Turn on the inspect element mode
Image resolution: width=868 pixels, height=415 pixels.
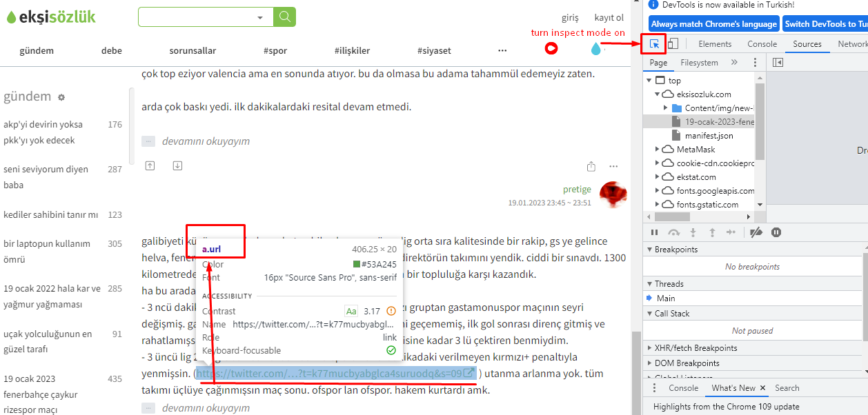click(x=654, y=44)
